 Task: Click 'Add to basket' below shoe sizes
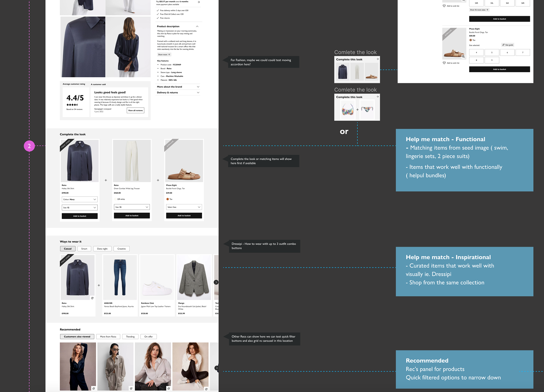click(x=500, y=69)
